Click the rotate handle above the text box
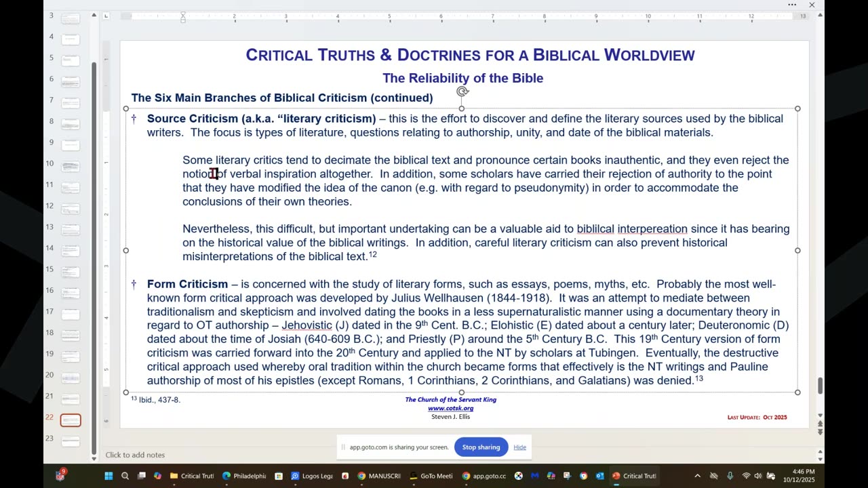The width and height of the screenshot is (868, 488). pyautogui.click(x=462, y=91)
